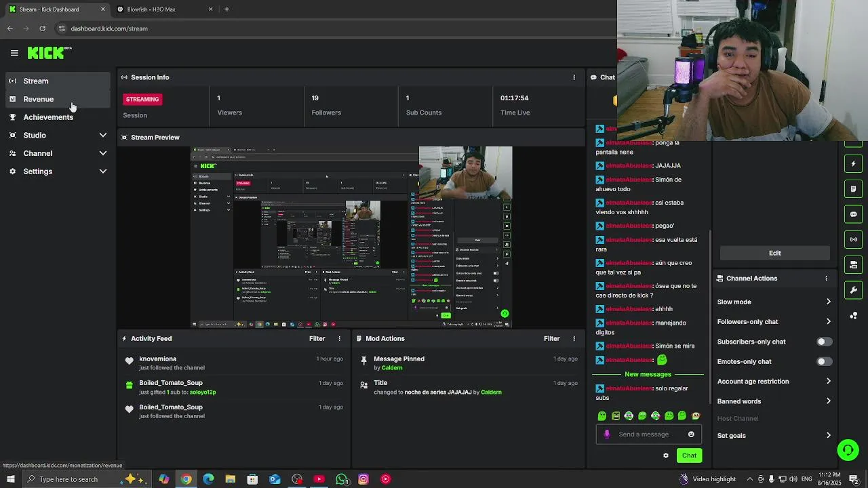
Task: Open Caldern link under Message Pinned
Action: [x=392, y=368]
